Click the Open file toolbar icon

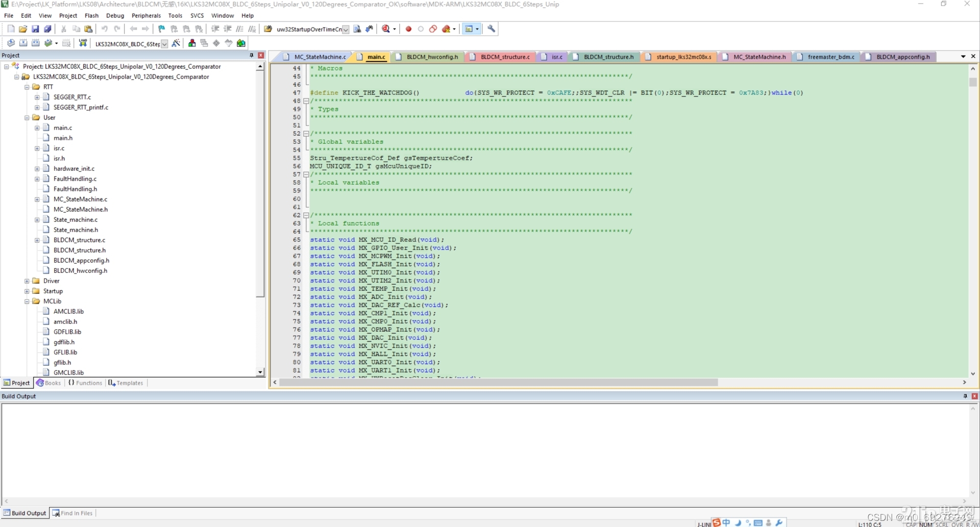click(x=23, y=29)
